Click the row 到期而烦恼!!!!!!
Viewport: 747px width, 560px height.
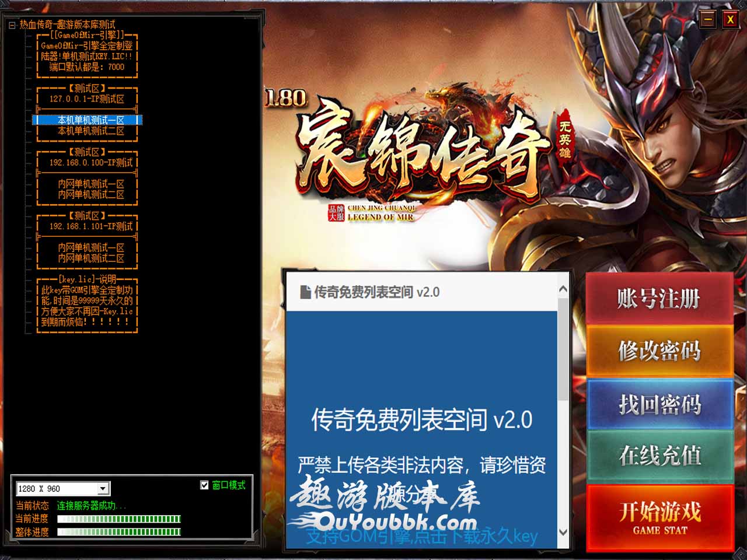87,321
